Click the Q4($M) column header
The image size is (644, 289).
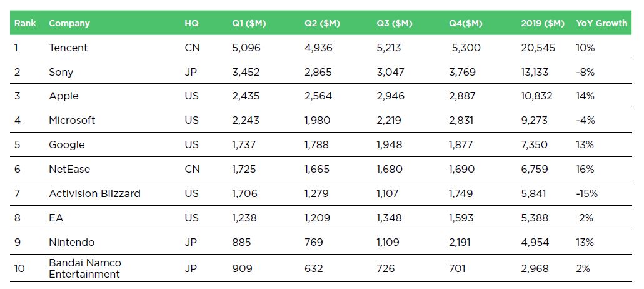(466, 23)
